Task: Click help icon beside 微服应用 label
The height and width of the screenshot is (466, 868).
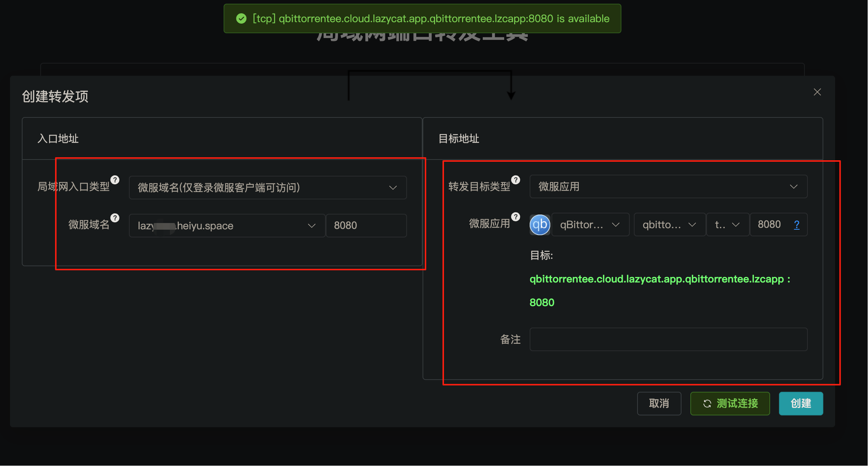Action: [x=516, y=217]
